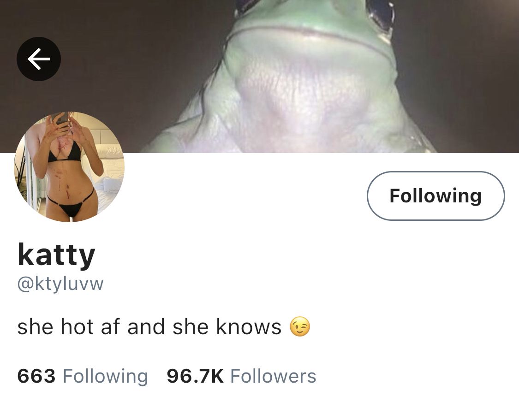The width and height of the screenshot is (519, 420).
Task: Click the @ktyluvw handle
Action: pyautogui.click(x=60, y=284)
